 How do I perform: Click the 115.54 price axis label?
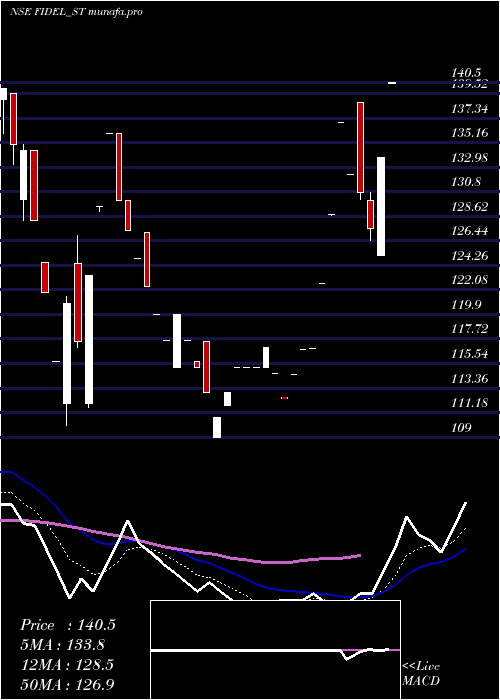(x=470, y=354)
